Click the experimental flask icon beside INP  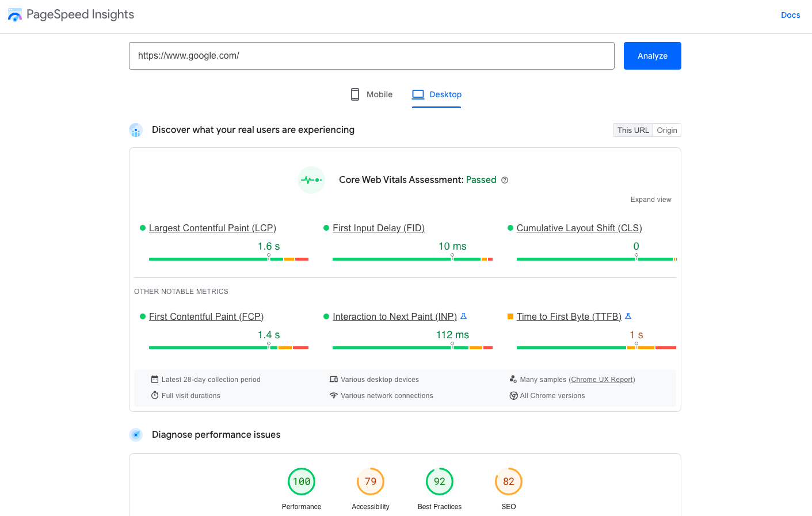click(464, 316)
